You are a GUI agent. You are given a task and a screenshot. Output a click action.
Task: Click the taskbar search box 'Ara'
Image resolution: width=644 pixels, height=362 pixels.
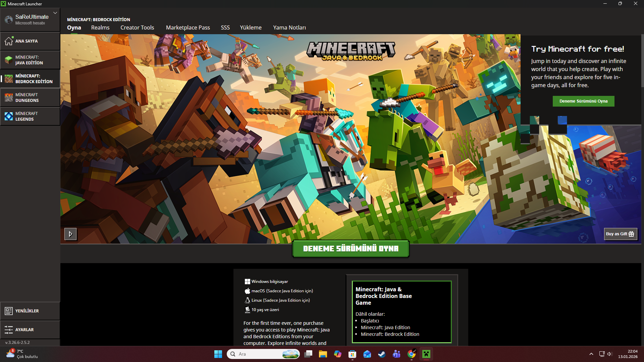point(263,354)
